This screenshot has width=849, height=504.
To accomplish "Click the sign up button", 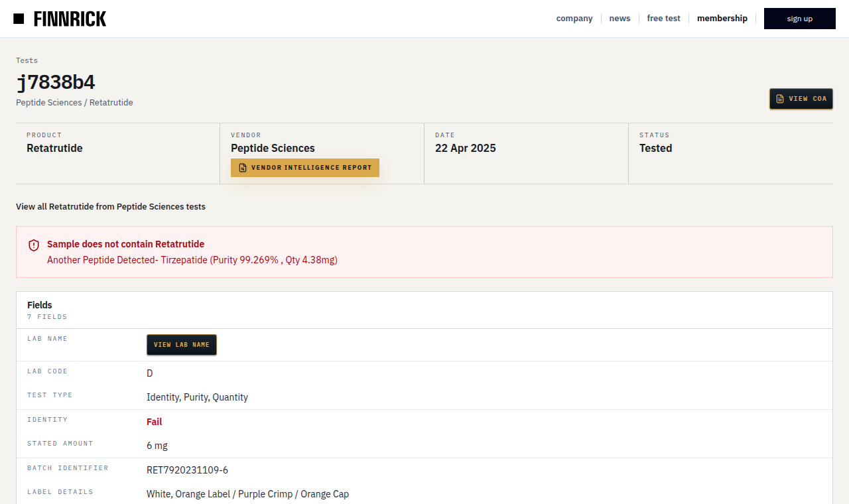I will 800,19.
